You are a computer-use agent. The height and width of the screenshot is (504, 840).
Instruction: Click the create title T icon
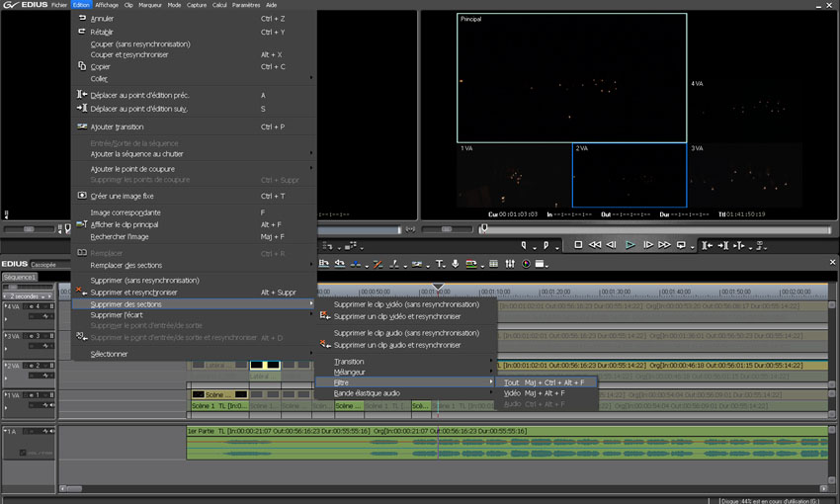440,264
